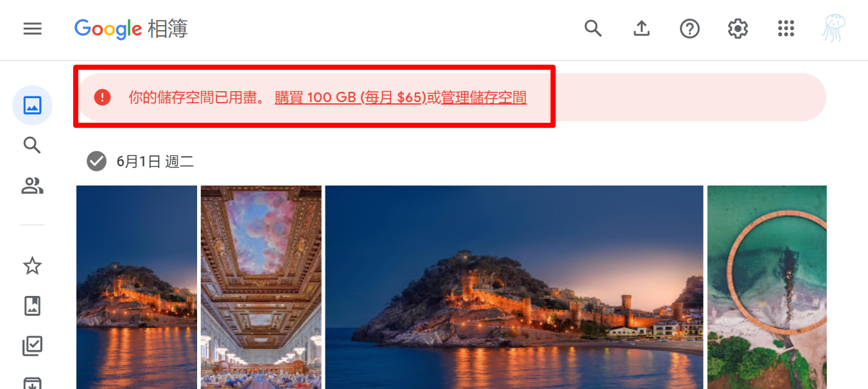Open the Explore search icon in sidebar
This screenshot has height=389, width=868.
pyautogui.click(x=32, y=145)
